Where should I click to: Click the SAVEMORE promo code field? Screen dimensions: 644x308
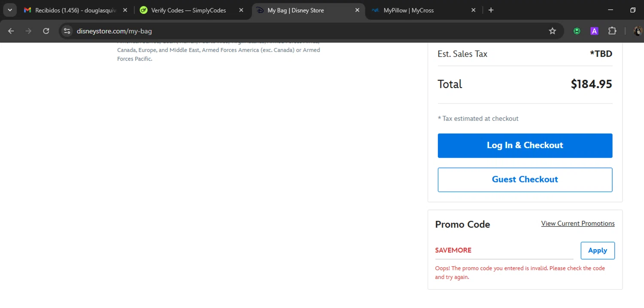click(504, 250)
